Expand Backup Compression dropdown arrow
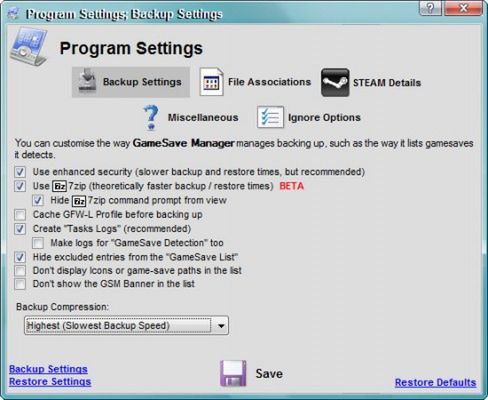 coord(221,326)
